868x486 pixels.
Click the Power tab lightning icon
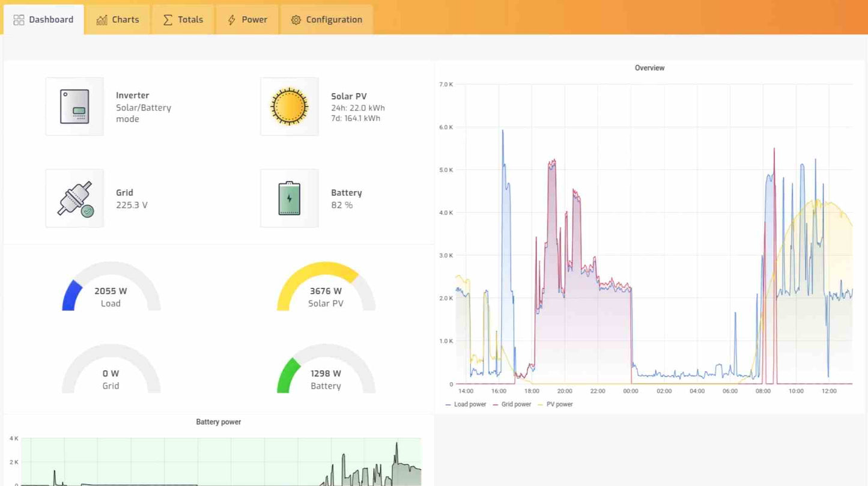231,20
